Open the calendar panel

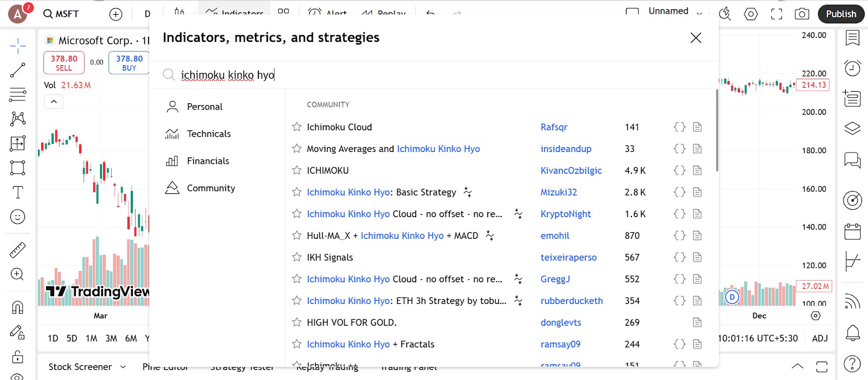[853, 232]
